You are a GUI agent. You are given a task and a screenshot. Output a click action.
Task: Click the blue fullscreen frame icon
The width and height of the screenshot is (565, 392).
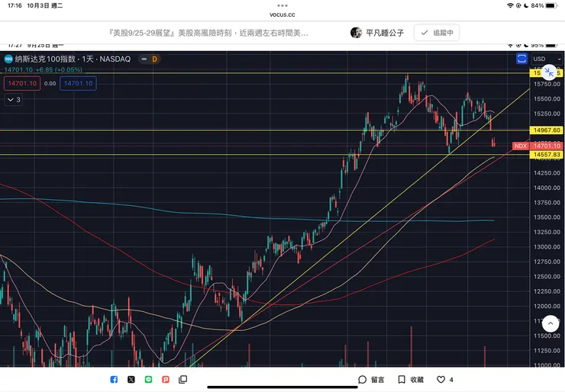(x=521, y=59)
